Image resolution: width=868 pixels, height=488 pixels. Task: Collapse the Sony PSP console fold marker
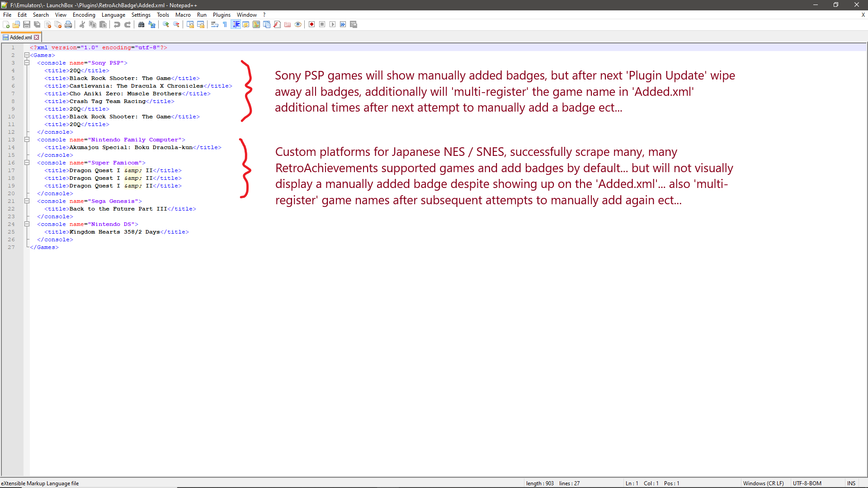[x=27, y=63]
